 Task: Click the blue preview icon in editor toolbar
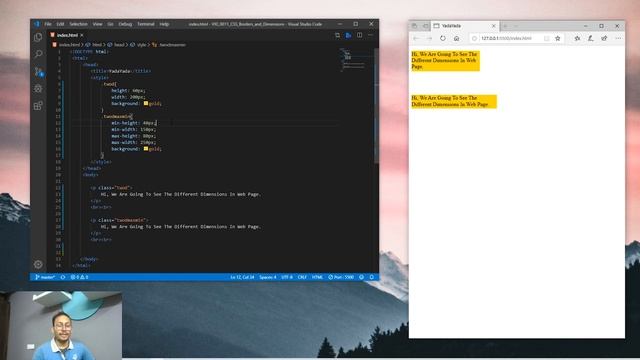point(348,36)
